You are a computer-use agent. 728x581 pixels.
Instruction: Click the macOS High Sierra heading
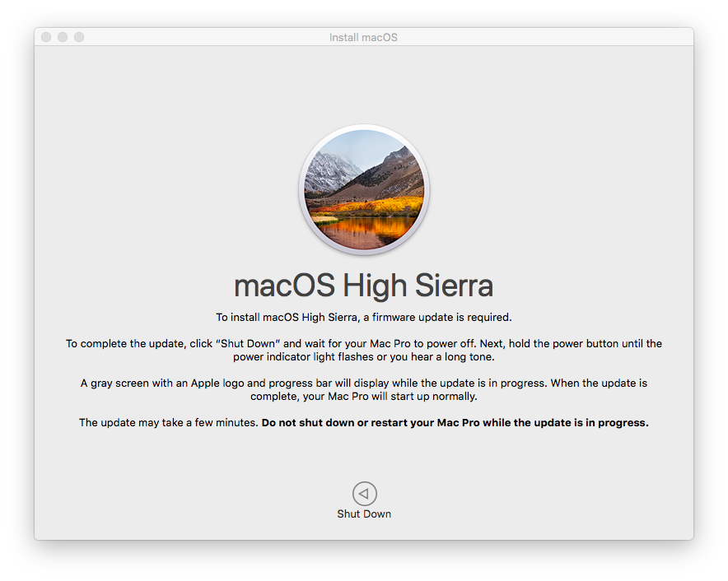click(363, 285)
